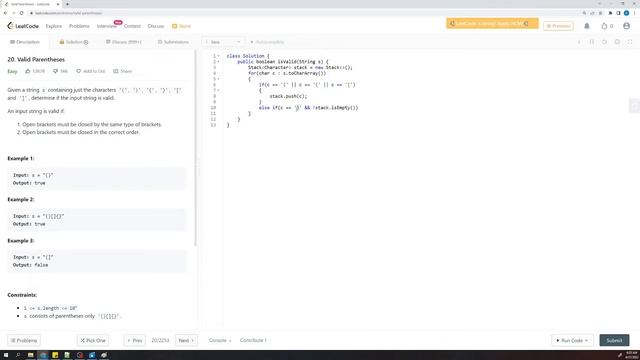This screenshot has height=360, width=640.
Task: Click the Run Code button
Action: click(x=572, y=340)
